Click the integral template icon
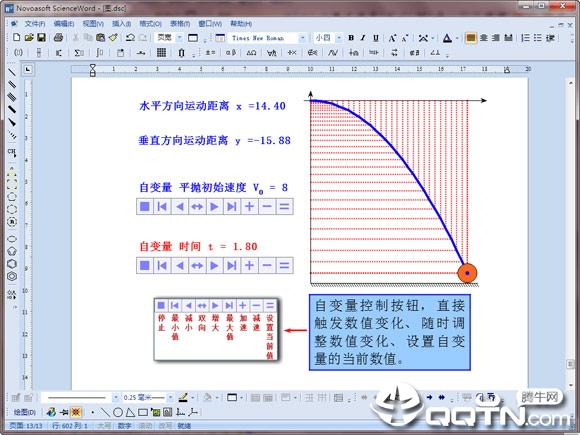580x435 pixels. [x=100, y=53]
